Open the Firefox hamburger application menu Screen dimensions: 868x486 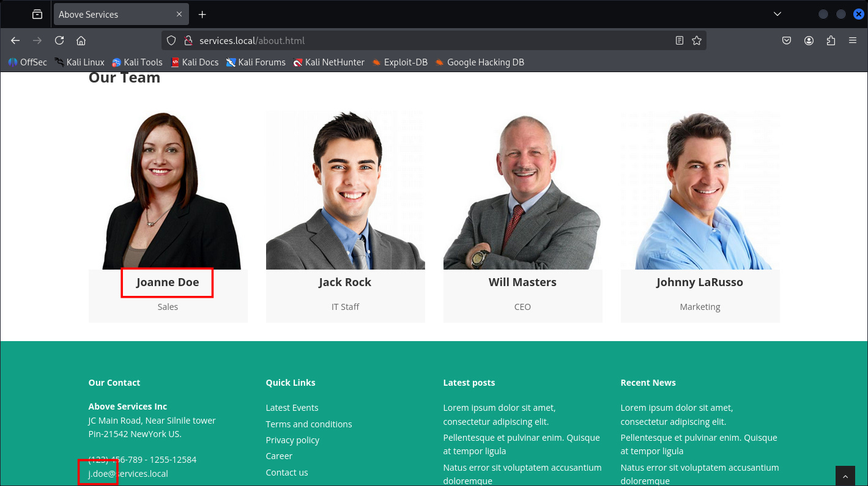[852, 40]
